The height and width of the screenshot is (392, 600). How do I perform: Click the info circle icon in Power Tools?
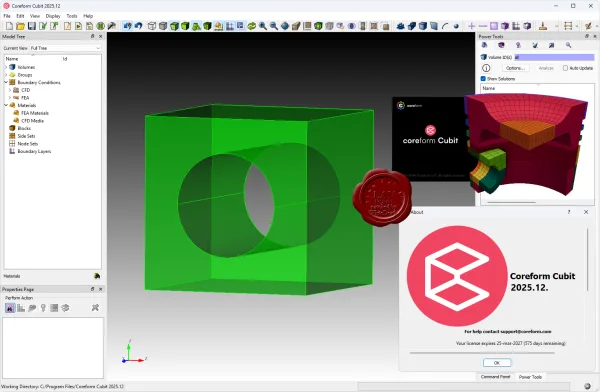point(486,68)
